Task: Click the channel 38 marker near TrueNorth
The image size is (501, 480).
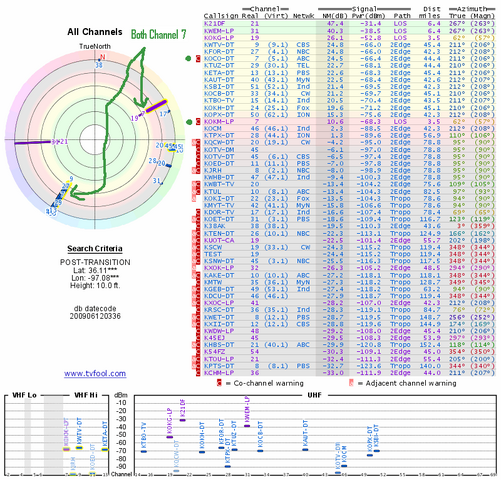Action: point(99,65)
